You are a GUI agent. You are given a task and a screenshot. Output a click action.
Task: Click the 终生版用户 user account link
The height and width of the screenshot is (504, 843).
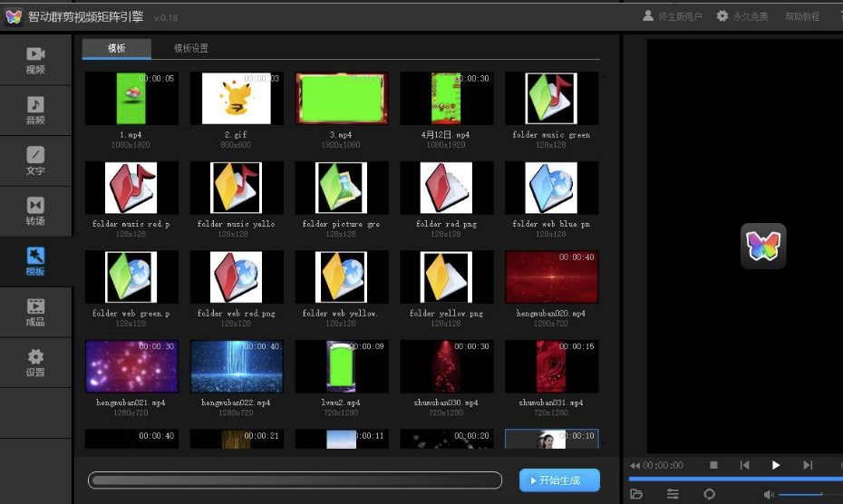click(673, 16)
